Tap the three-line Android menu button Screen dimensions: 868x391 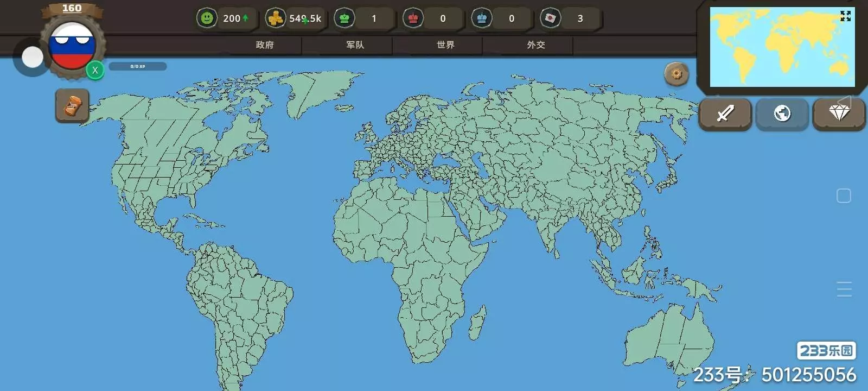[x=844, y=289]
